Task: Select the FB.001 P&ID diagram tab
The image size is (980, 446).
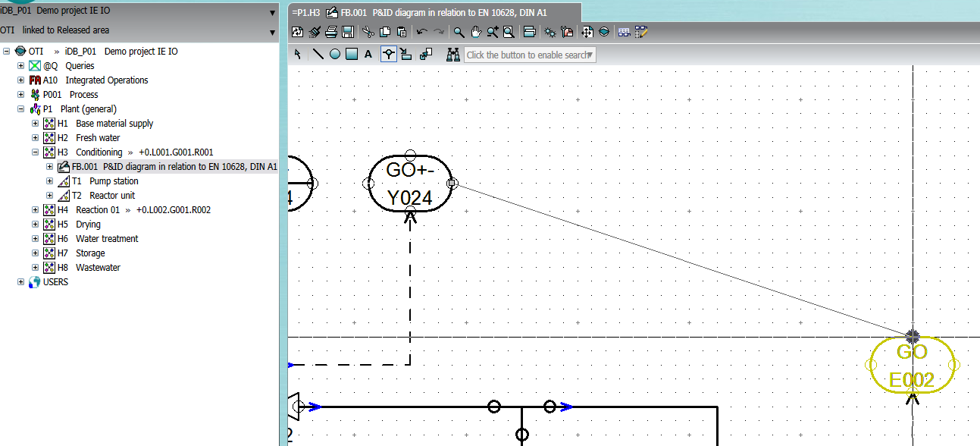Action: click(x=435, y=13)
